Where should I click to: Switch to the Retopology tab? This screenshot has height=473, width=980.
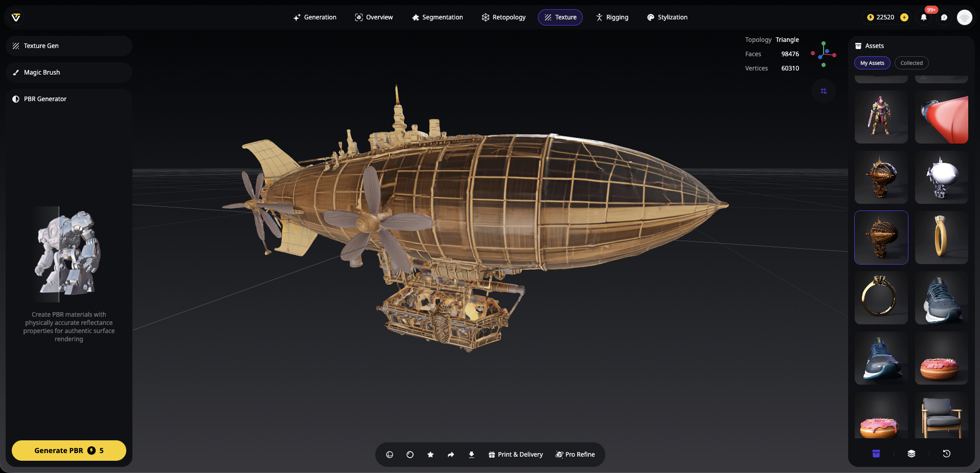tap(504, 17)
